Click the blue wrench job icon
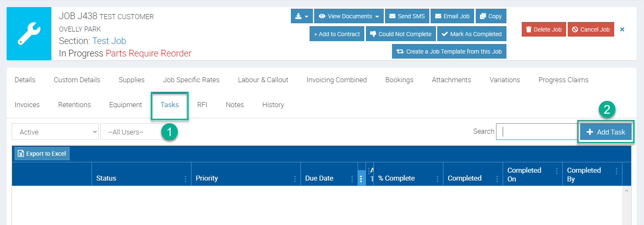Image resolution: width=644 pixels, height=225 pixels. tap(29, 34)
